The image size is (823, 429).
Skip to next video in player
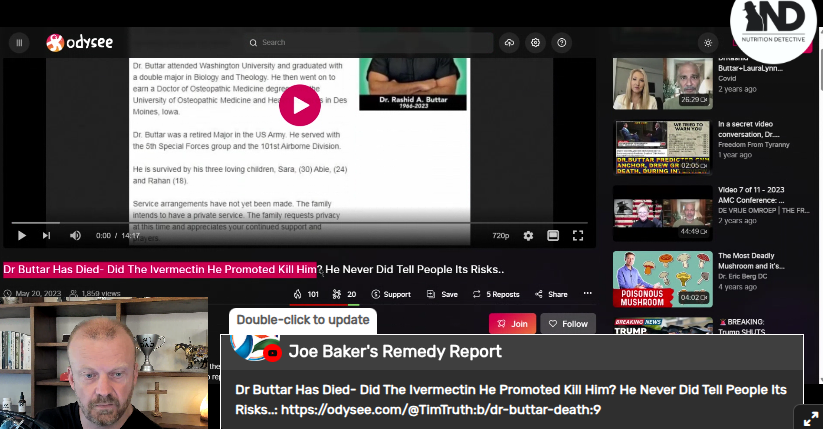pos(46,236)
